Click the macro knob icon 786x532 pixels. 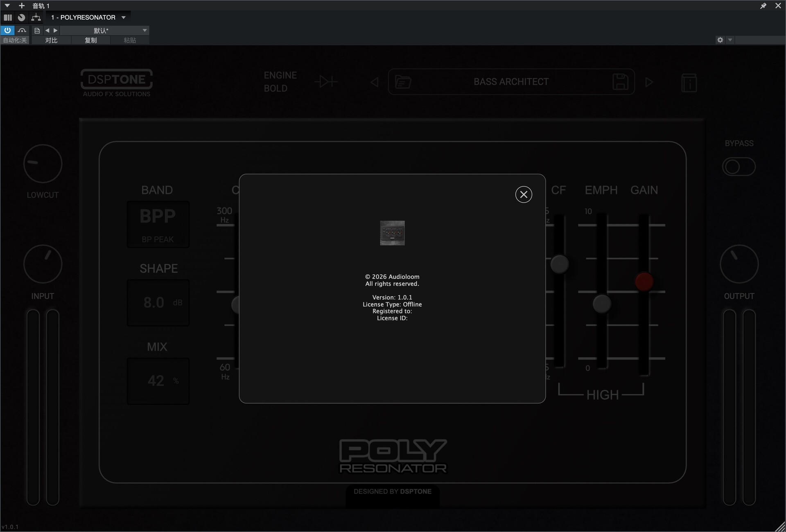click(22, 17)
